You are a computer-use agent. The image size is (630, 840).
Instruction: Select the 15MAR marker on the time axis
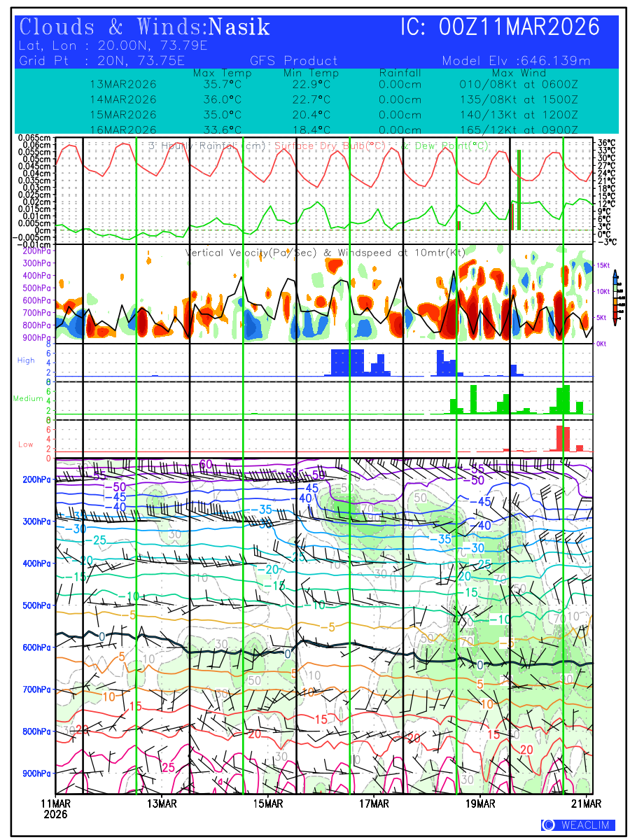pos(268,802)
